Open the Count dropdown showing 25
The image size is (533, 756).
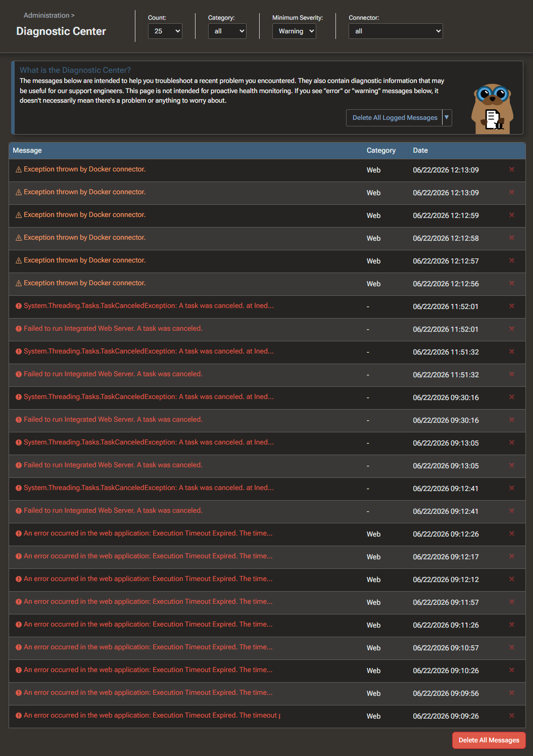pyautogui.click(x=165, y=31)
